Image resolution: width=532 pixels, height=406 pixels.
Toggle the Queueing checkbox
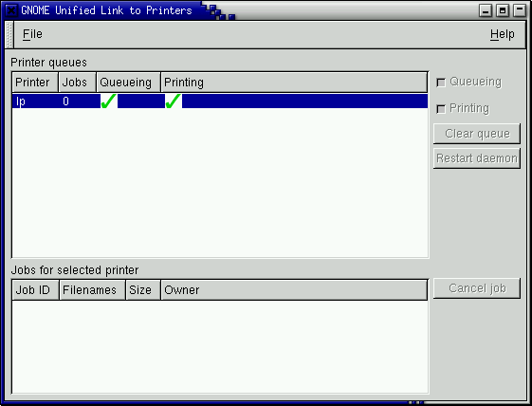pyautogui.click(x=441, y=83)
